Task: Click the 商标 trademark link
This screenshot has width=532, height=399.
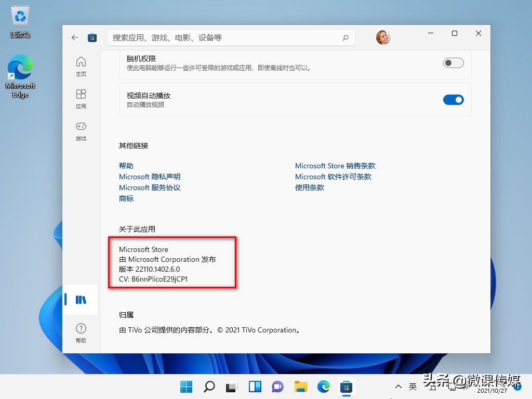Action: pyautogui.click(x=126, y=198)
